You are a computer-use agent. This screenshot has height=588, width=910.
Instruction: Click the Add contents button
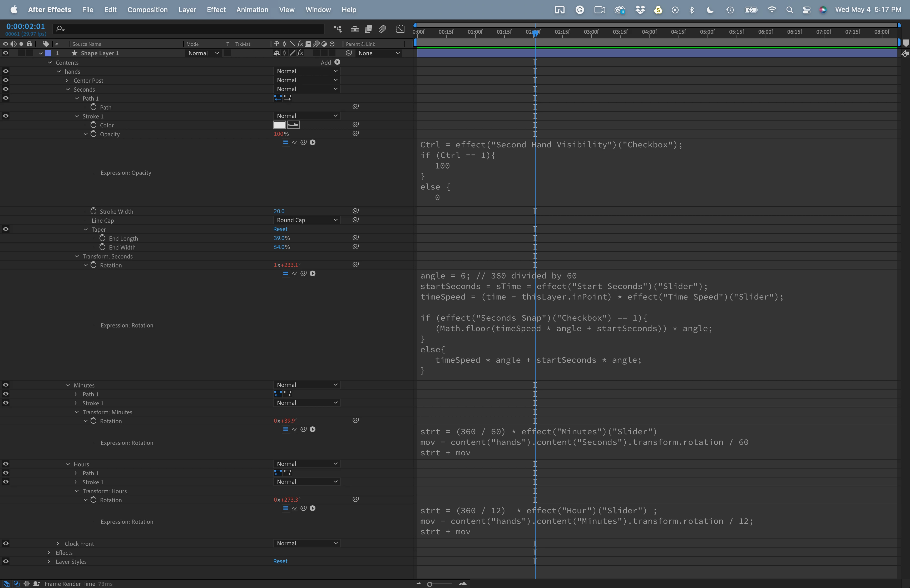[337, 62]
